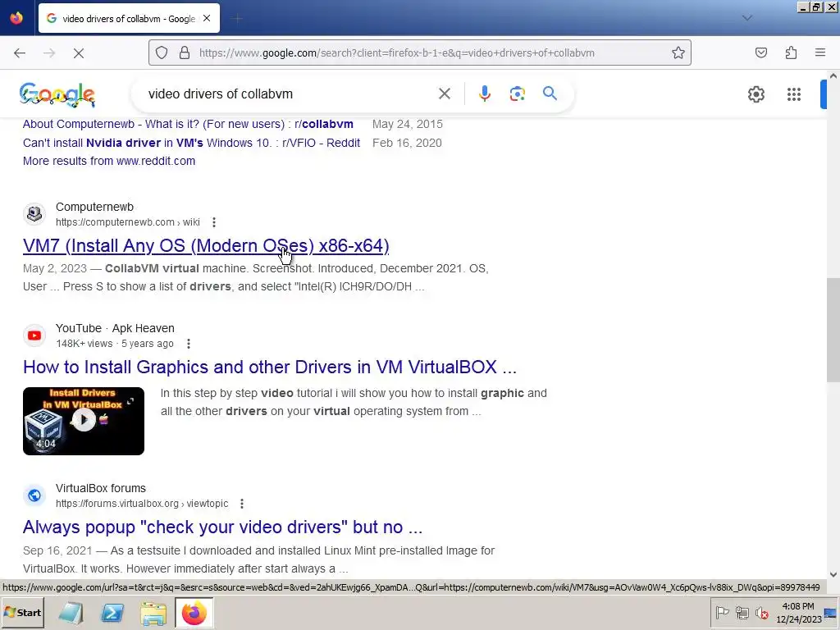
Task: Open more options for VirtualBox forums result
Action: [242, 504]
